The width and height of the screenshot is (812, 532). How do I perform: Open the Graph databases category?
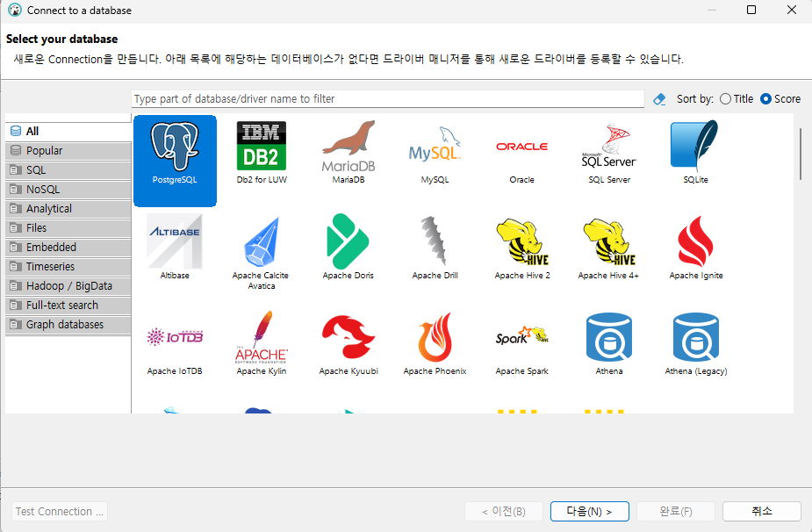coord(68,325)
